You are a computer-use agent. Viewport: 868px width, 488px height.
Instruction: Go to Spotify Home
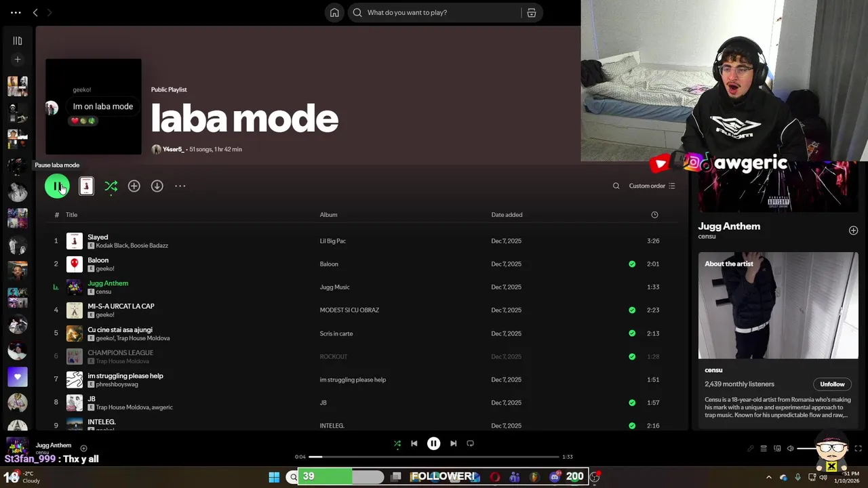click(334, 12)
